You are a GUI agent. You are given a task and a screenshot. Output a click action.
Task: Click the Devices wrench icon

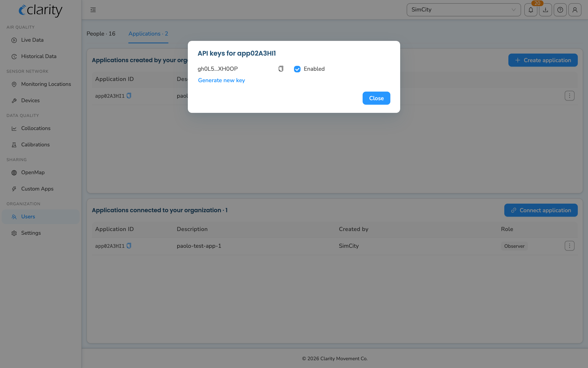(x=14, y=101)
